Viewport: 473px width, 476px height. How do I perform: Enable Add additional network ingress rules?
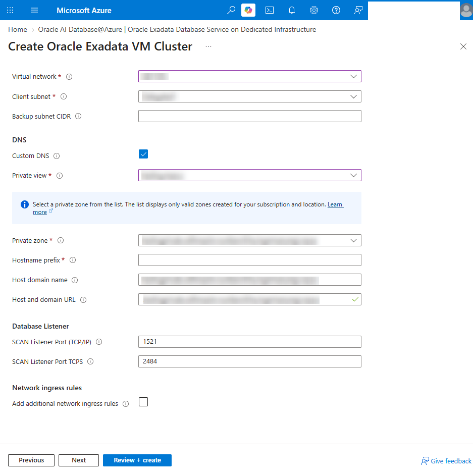click(143, 402)
